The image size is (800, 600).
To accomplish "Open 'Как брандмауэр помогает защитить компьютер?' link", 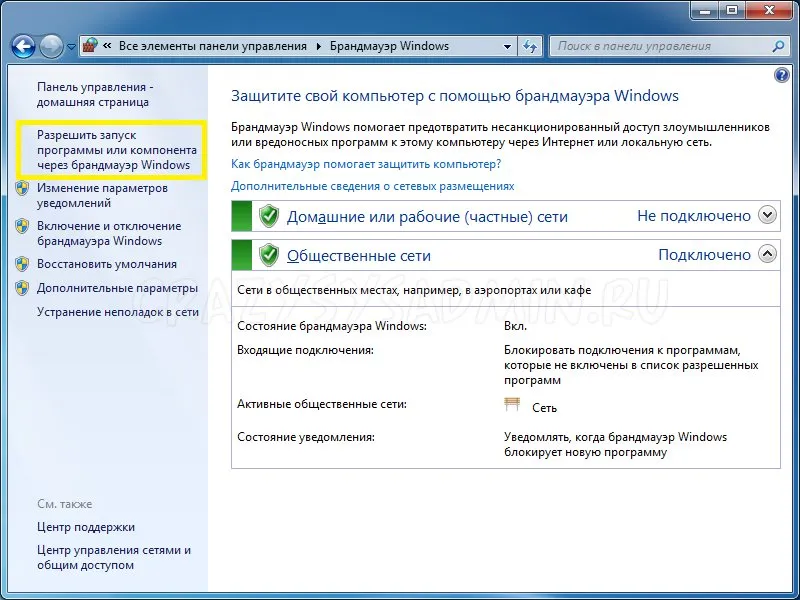I will 366,164.
